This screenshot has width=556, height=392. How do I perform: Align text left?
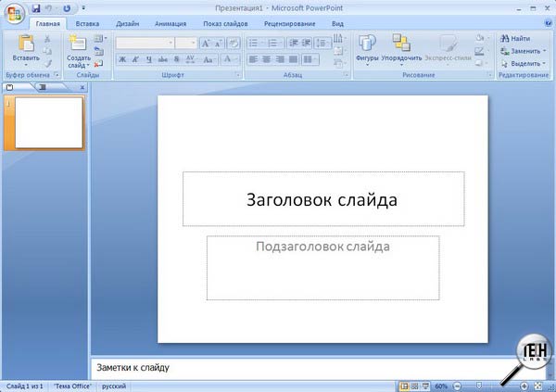(x=253, y=59)
